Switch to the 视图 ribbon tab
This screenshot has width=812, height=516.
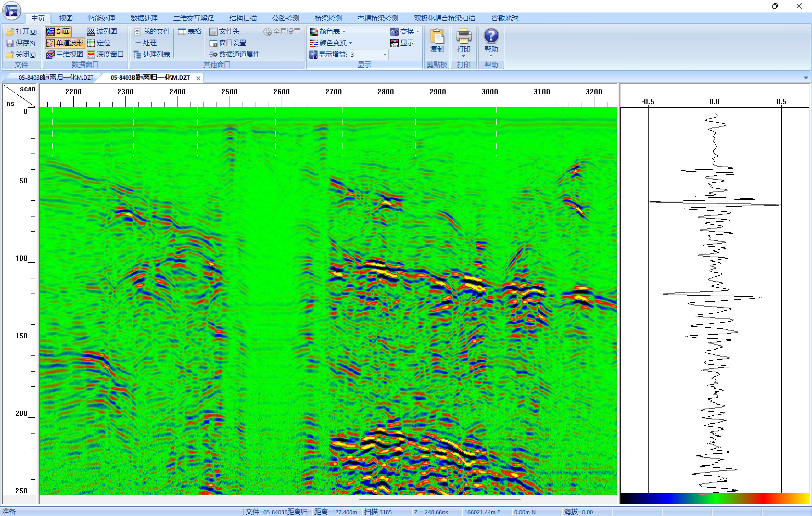[x=66, y=18]
